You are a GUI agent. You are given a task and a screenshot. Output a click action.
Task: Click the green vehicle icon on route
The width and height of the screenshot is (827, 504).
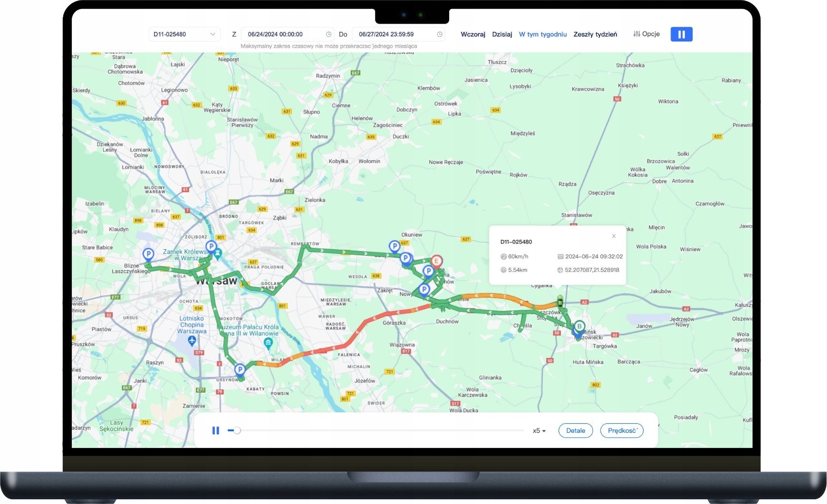pos(560,301)
